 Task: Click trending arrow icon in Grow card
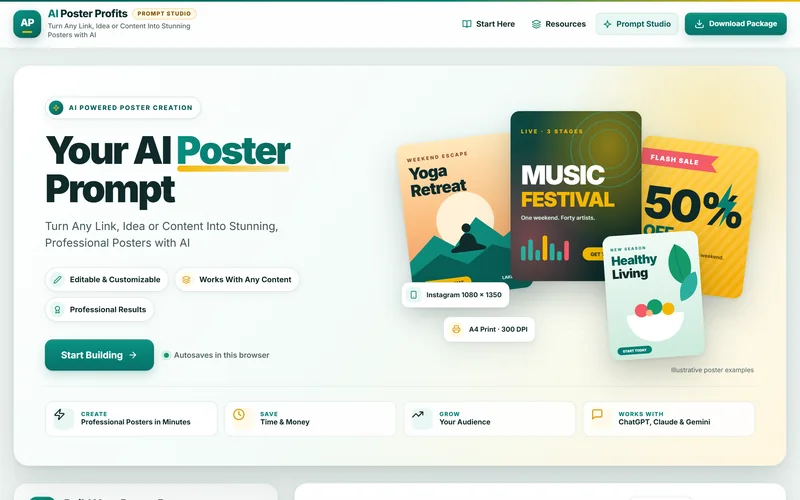418,414
